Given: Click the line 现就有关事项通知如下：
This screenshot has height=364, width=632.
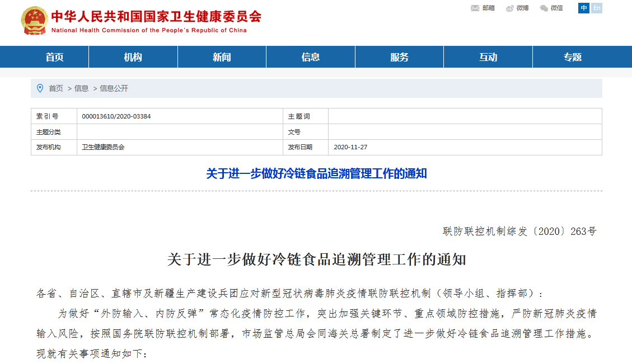Looking at the screenshot, I should [x=92, y=353].
